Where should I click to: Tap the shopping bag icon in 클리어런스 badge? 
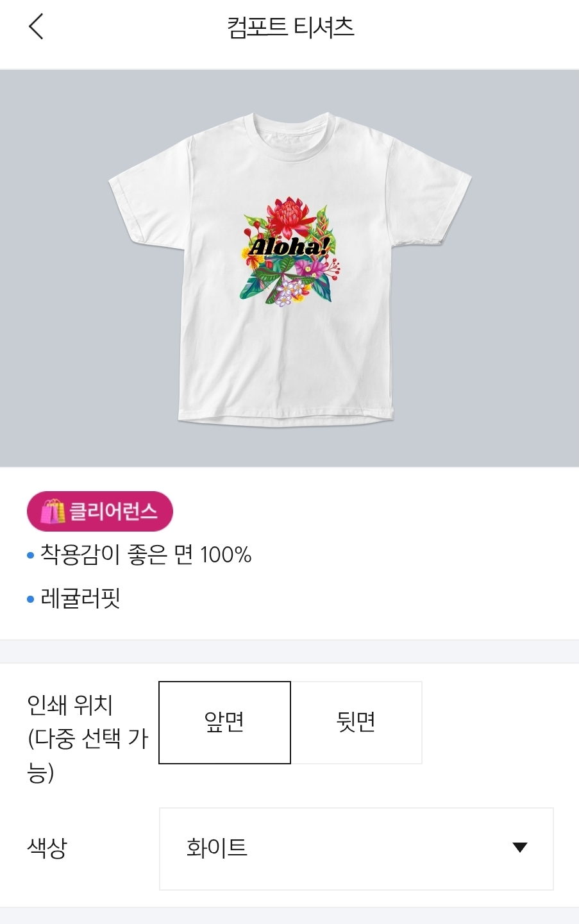[53, 511]
